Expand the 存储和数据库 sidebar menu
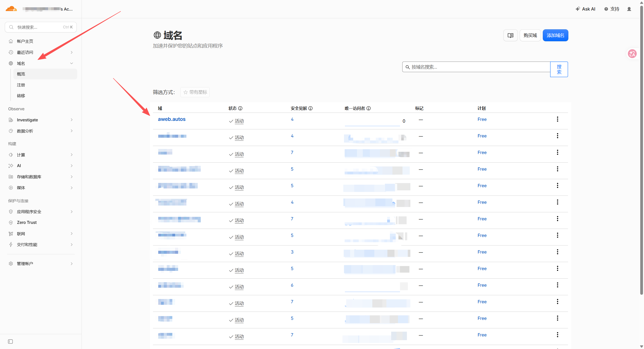Image resolution: width=644 pixels, height=349 pixels. click(x=41, y=177)
